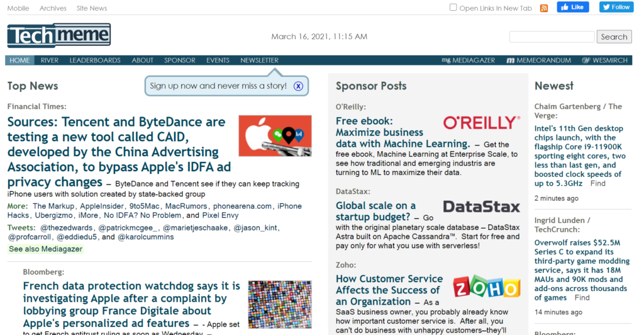Click the Twitter Follow button
Viewport: 644px width, 335px height.
[x=616, y=7]
